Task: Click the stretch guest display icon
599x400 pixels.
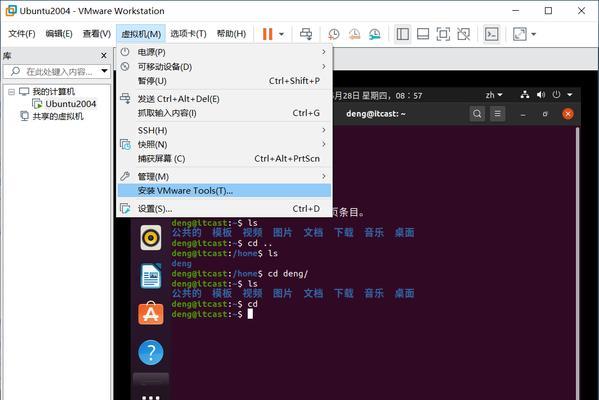Action: click(x=520, y=34)
